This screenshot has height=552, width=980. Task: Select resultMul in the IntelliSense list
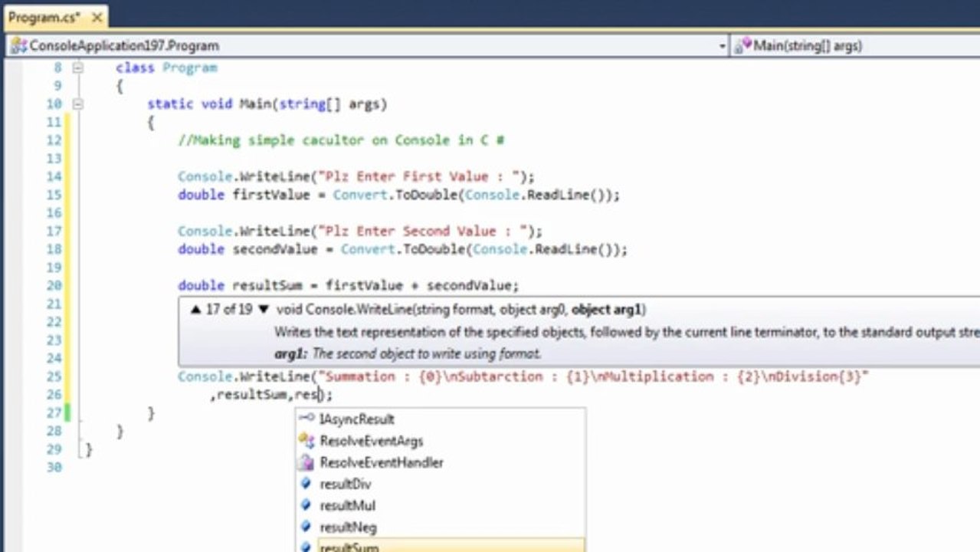coord(441,505)
